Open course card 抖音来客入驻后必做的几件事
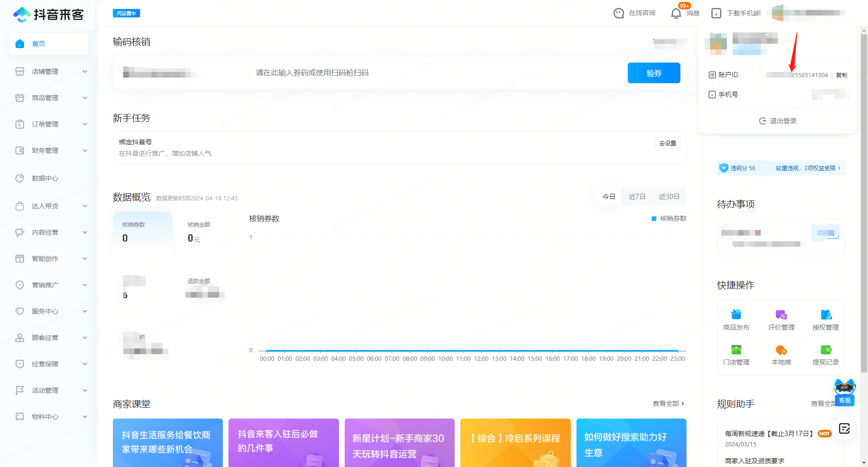Image resolution: width=868 pixels, height=467 pixels. click(x=284, y=443)
